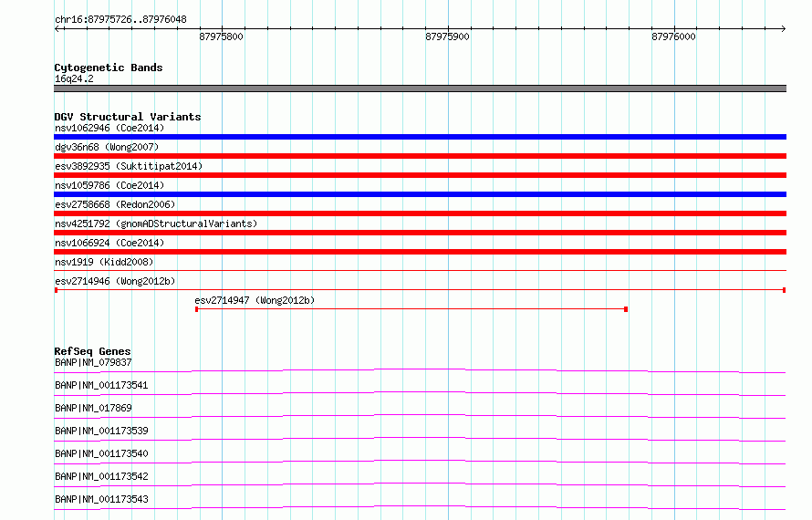Click the left arrowhead of the ruler
This screenshot has width=812, height=520.
[57, 28]
